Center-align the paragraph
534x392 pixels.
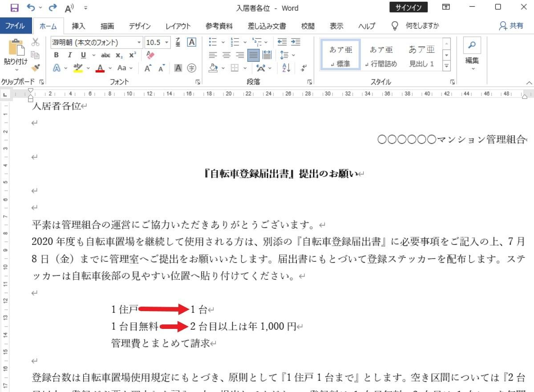click(x=227, y=55)
